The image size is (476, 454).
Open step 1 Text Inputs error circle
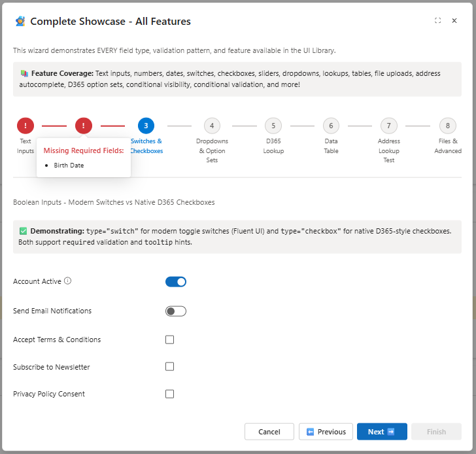25,126
